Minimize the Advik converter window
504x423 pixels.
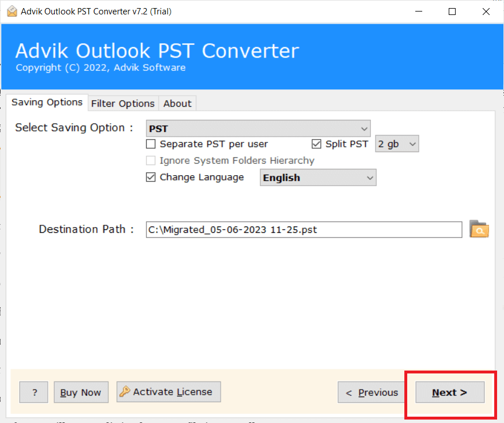pos(419,12)
